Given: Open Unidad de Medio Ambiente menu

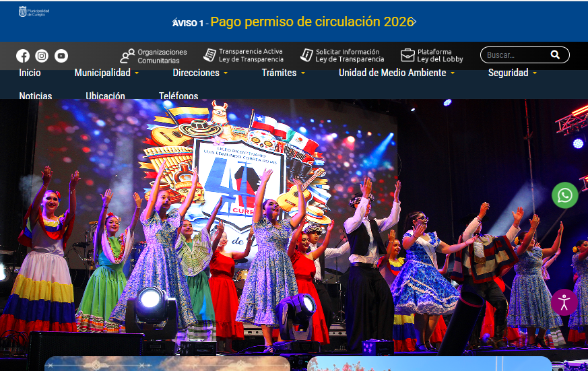Looking at the screenshot, I should 392,73.
